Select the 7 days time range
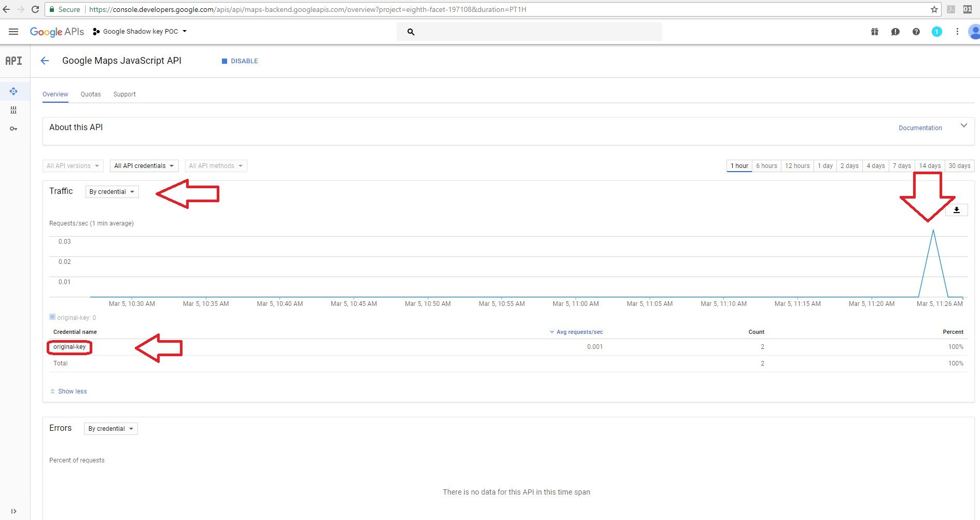This screenshot has width=980, height=520. (x=902, y=166)
